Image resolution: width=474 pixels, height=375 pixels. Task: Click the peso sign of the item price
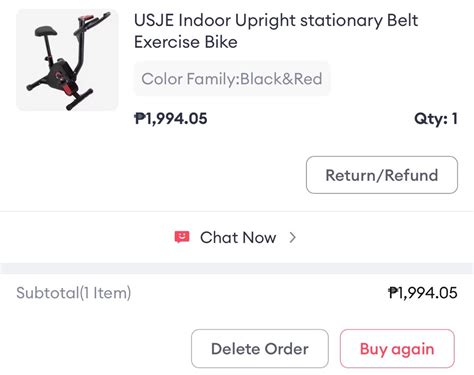[x=139, y=118]
